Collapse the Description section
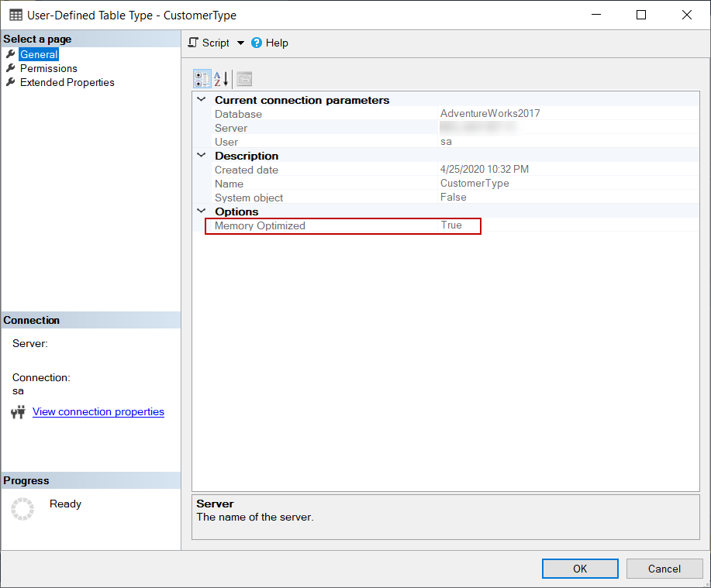 pos(202,156)
